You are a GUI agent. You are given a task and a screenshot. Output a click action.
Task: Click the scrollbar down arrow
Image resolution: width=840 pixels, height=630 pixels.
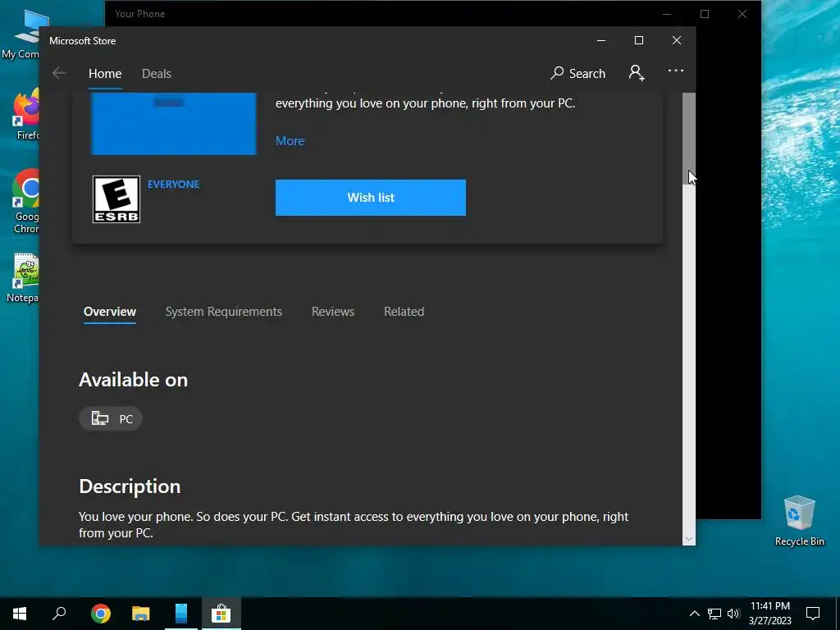[689, 539]
